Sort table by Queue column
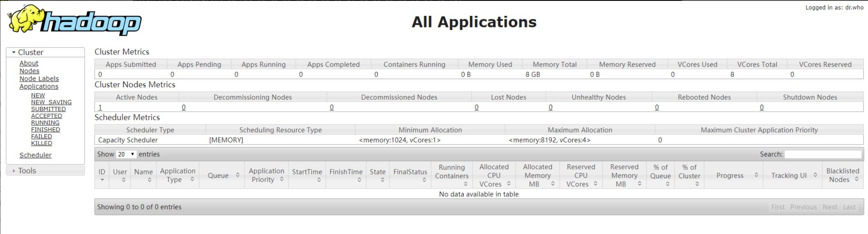Viewport: 868px width, 234px height. [x=221, y=175]
